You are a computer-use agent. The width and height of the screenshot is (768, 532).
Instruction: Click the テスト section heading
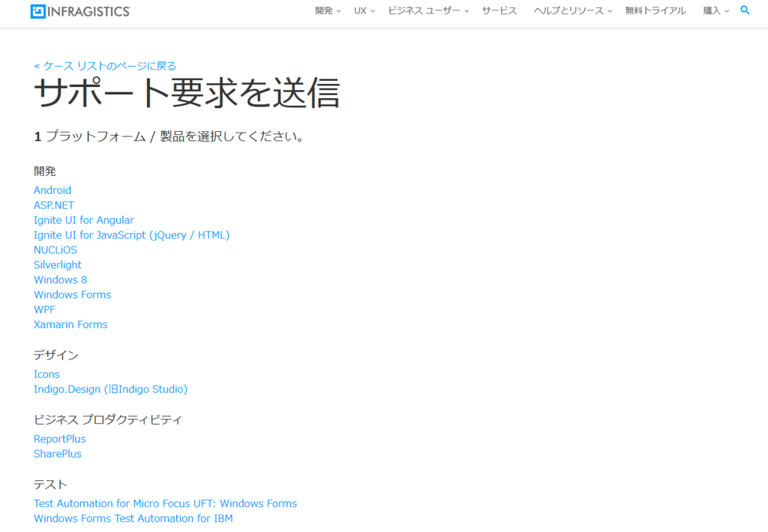coord(50,485)
